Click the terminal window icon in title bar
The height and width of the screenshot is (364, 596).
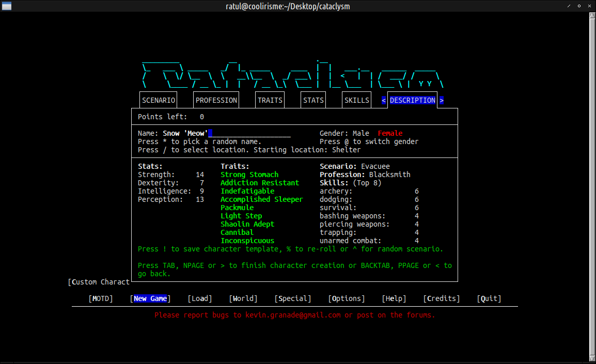point(7,6)
